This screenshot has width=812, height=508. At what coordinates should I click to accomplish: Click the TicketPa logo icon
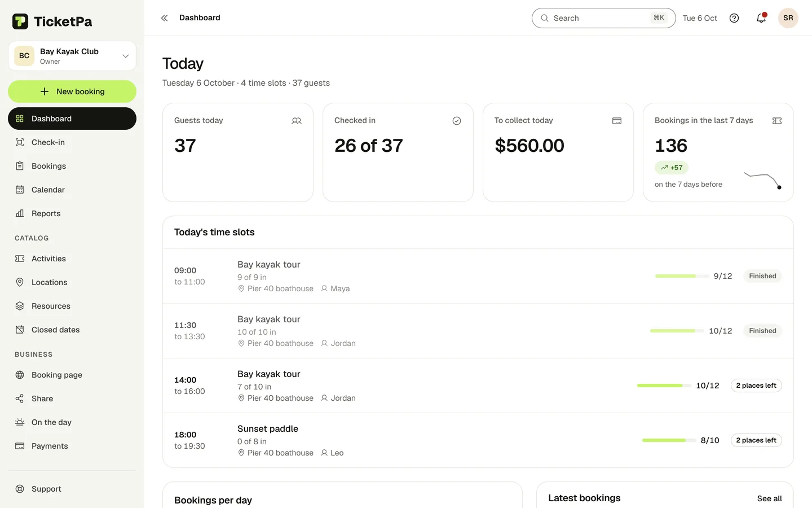tap(20, 21)
